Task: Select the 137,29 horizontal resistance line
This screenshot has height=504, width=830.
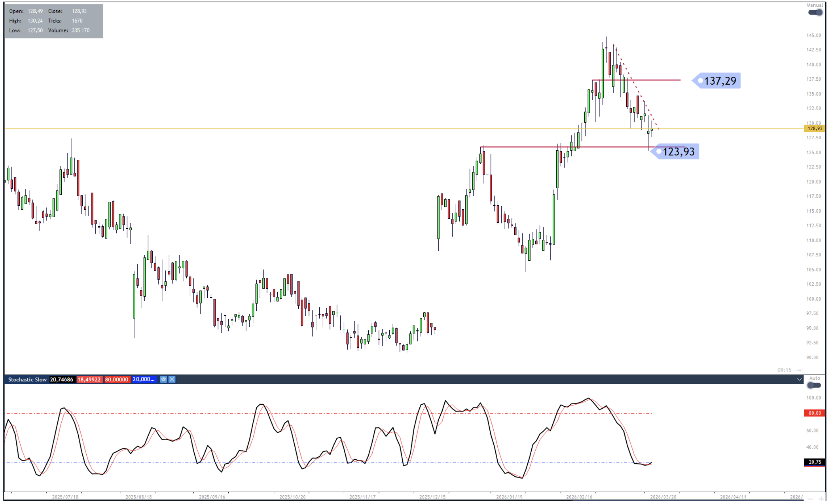Action: 665,80
